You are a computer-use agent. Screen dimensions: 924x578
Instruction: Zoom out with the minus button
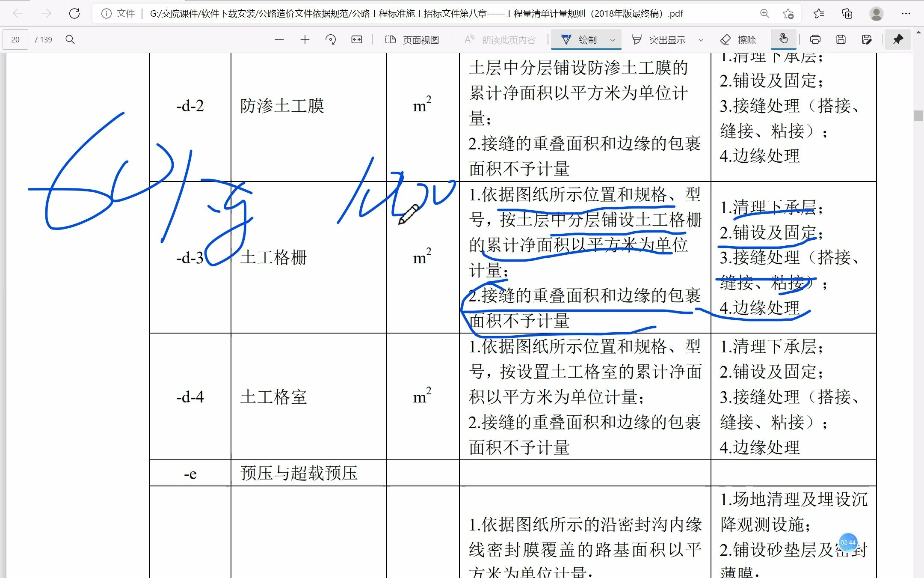(x=279, y=40)
